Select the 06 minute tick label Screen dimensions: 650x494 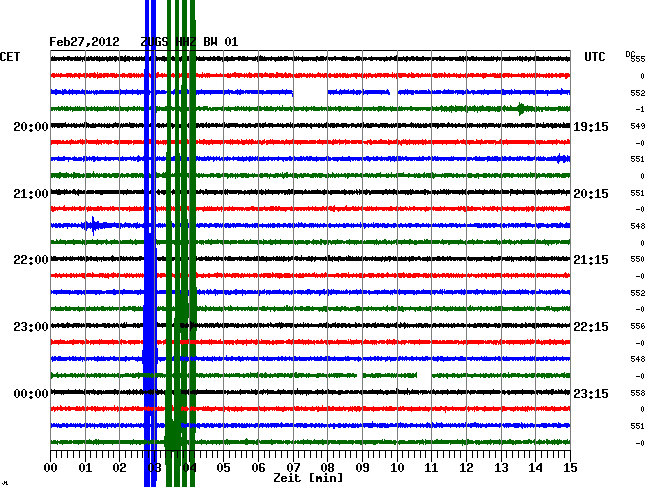point(258,468)
